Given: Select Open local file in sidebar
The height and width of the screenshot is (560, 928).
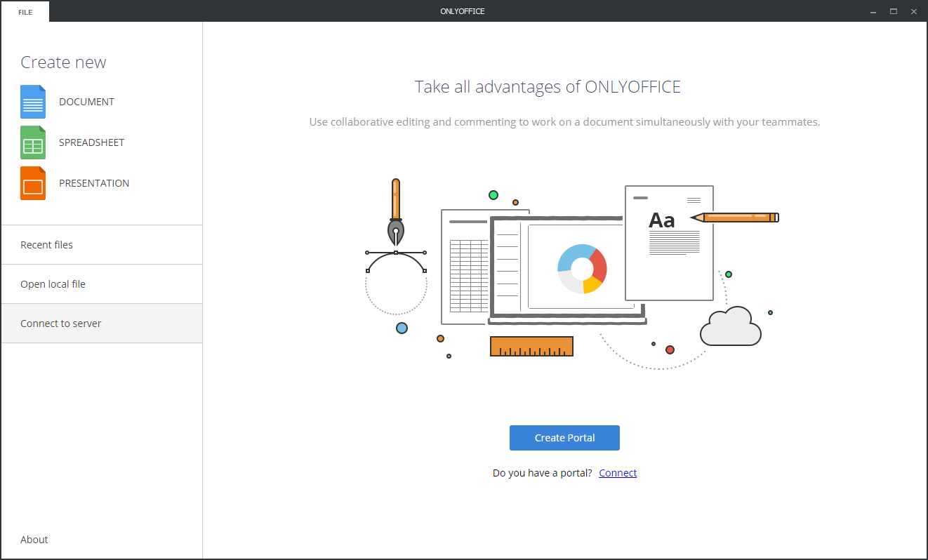Looking at the screenshot, I should click(x=102, y=284).
